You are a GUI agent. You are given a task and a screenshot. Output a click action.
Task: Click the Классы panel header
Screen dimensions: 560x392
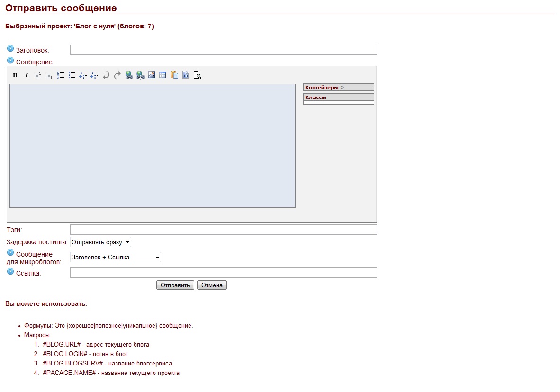pyautogui.click(x=338, y=97)
